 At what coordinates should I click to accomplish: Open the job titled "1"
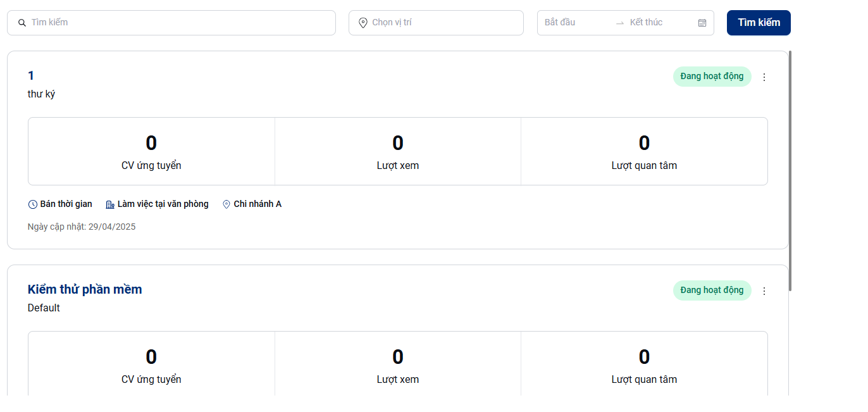[31, 76]
